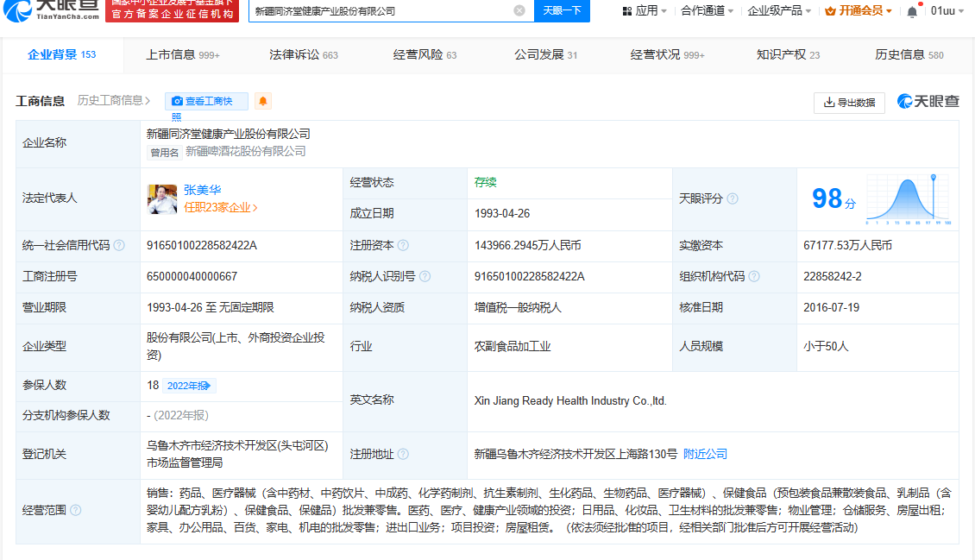Click the bell notification icon in top bar

click(x=913, y=12)
